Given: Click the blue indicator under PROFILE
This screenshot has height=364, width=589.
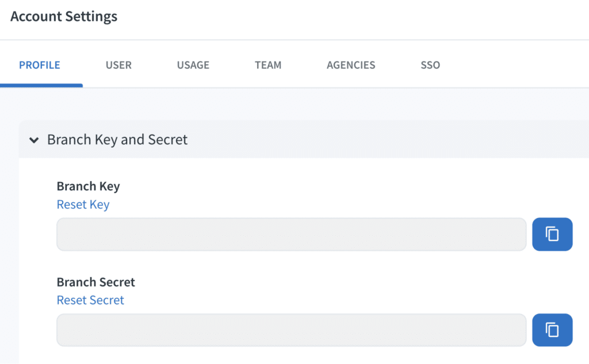Looking at the screenshot, I should point(41,84).
